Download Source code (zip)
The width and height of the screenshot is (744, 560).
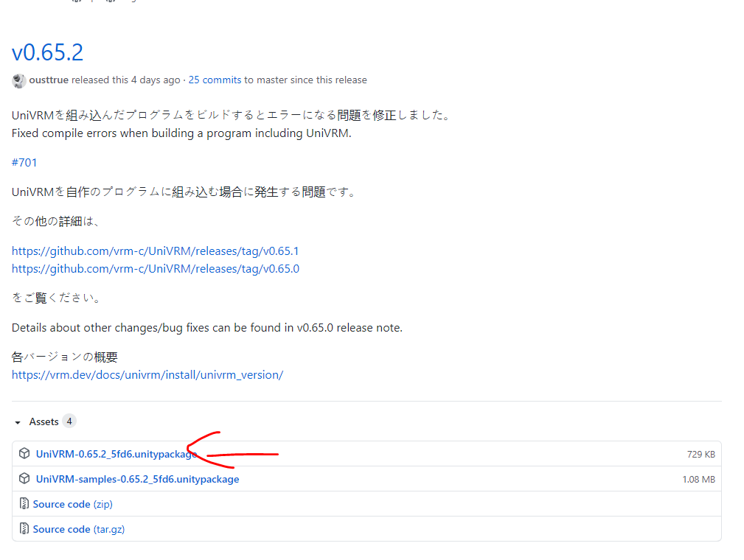(72, 505)
